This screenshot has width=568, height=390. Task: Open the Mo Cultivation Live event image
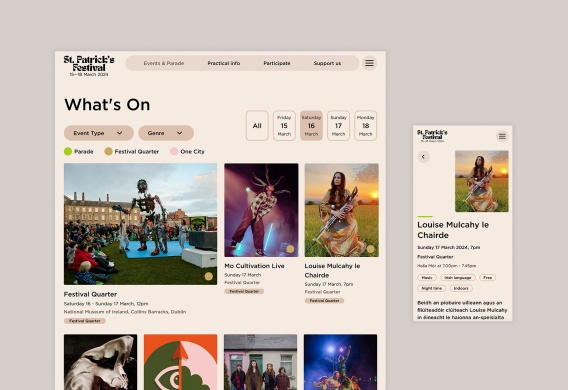[261, 210]
